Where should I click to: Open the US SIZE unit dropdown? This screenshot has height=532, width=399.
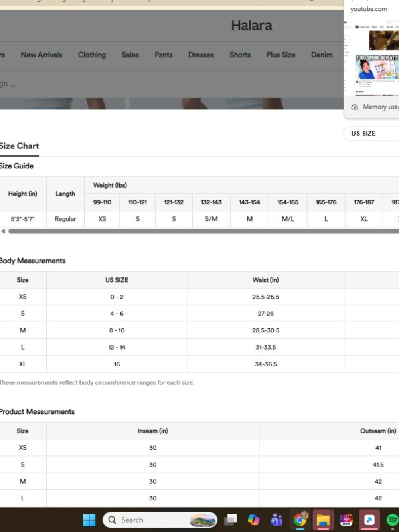coord(371,133)
